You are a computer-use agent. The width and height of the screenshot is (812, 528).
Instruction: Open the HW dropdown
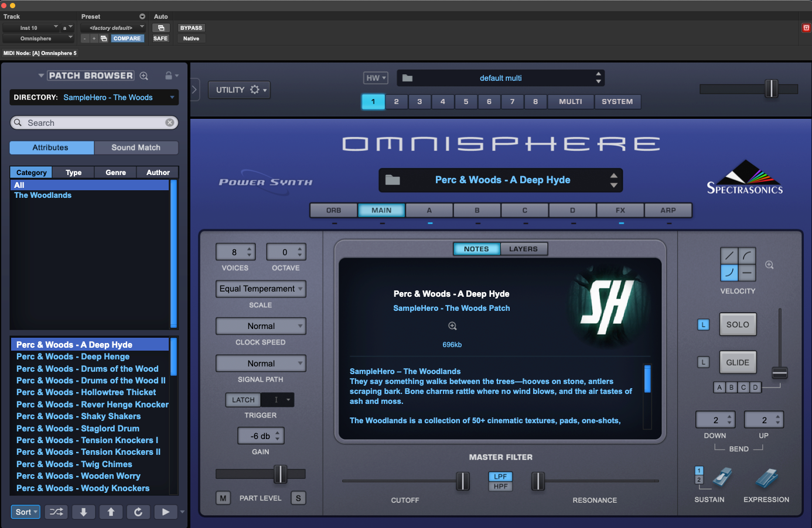pyautogui.click(x=376, y=78)
